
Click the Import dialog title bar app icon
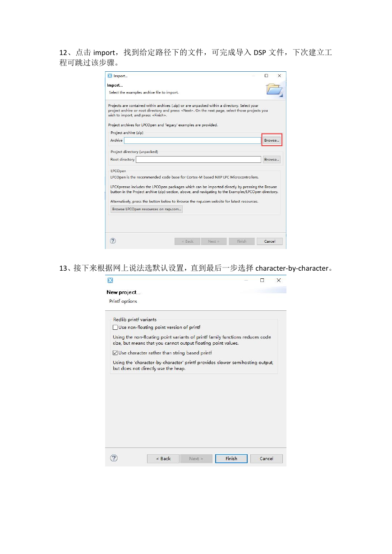pos(110,76)
